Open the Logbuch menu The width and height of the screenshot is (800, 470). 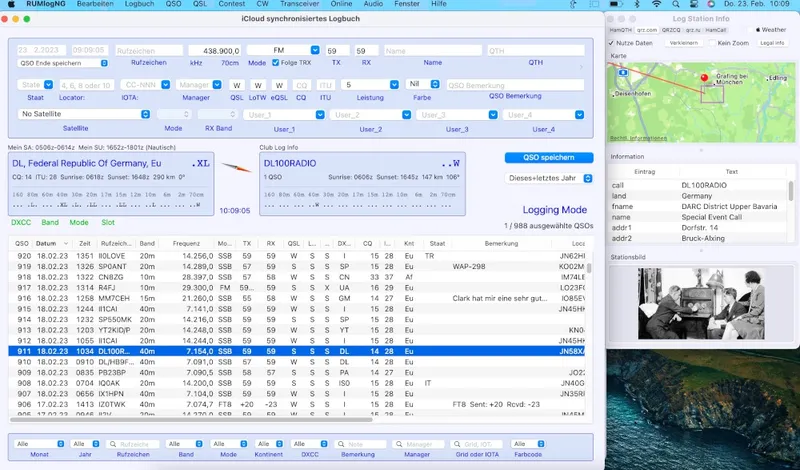click(139, 4)
